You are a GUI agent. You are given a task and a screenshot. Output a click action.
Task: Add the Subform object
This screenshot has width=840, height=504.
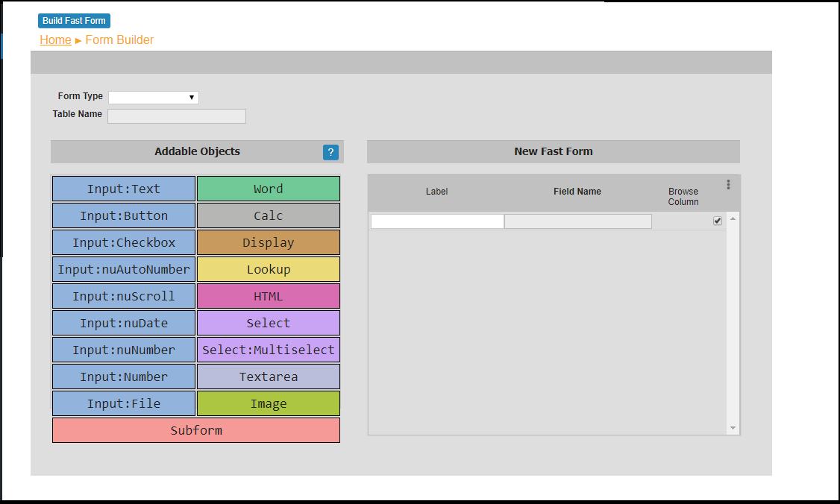point(196,430)
